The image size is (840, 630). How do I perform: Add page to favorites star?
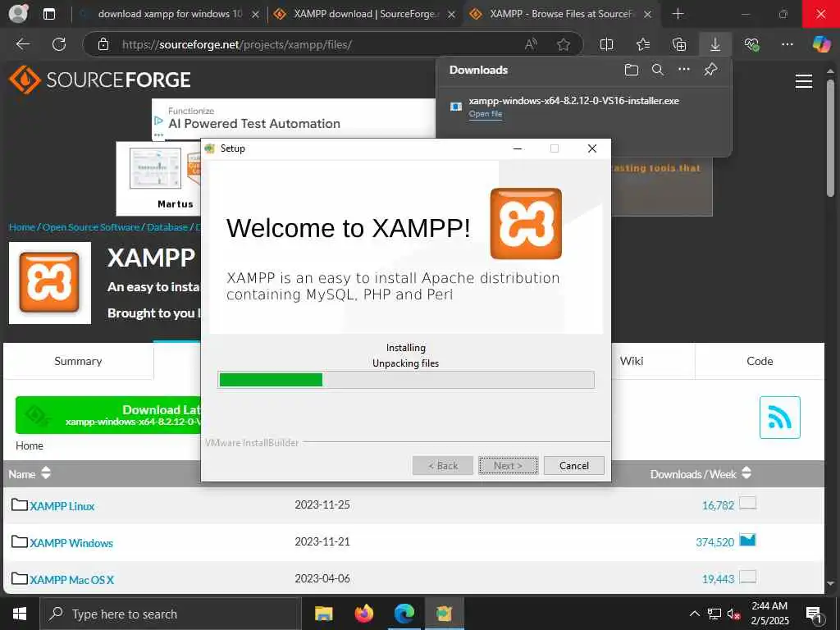[563, 44]
